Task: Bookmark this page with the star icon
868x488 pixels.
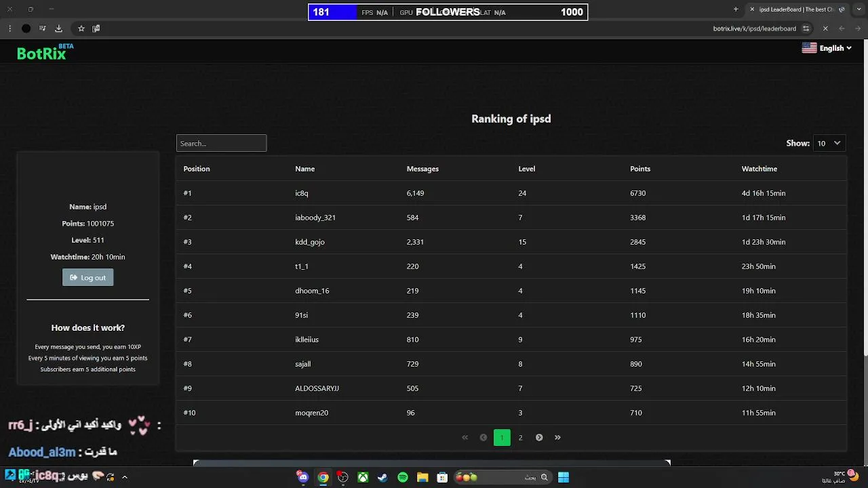Action: (x=81, y=28)
